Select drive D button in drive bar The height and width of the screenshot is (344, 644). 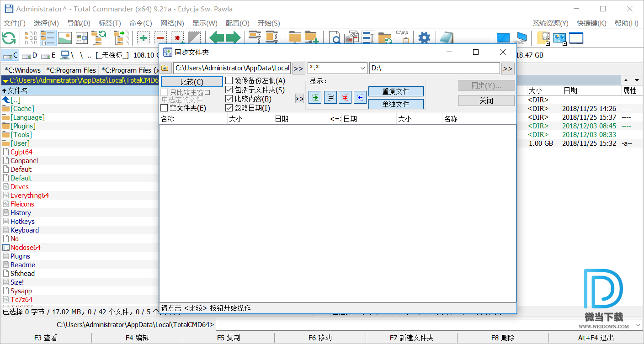[29, 55]
